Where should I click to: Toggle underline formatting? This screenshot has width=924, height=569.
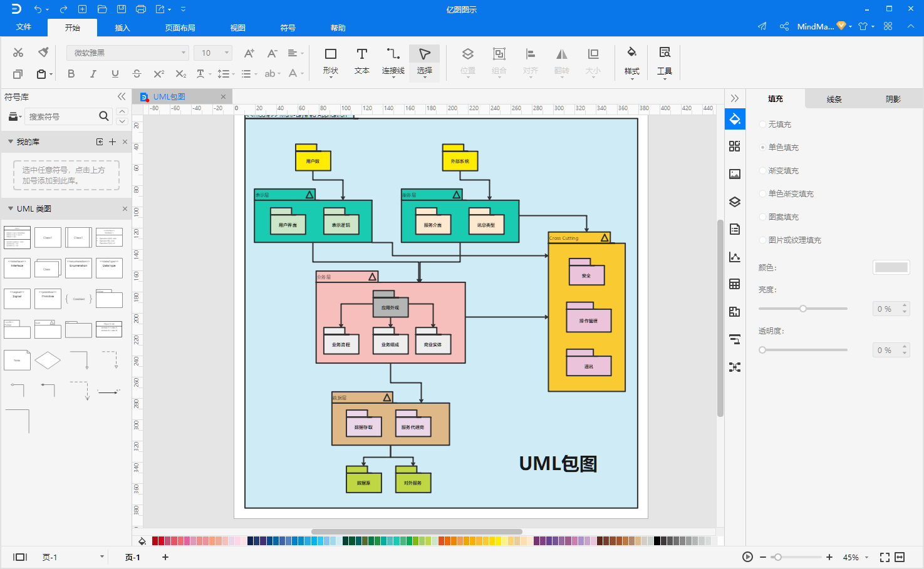pyautogui.click(x=115, y=73)
